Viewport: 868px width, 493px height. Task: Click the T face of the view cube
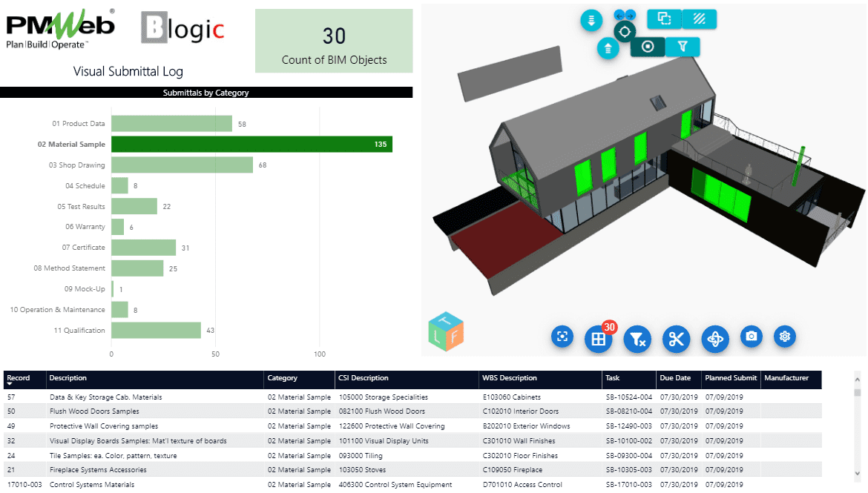coord(446,320)
